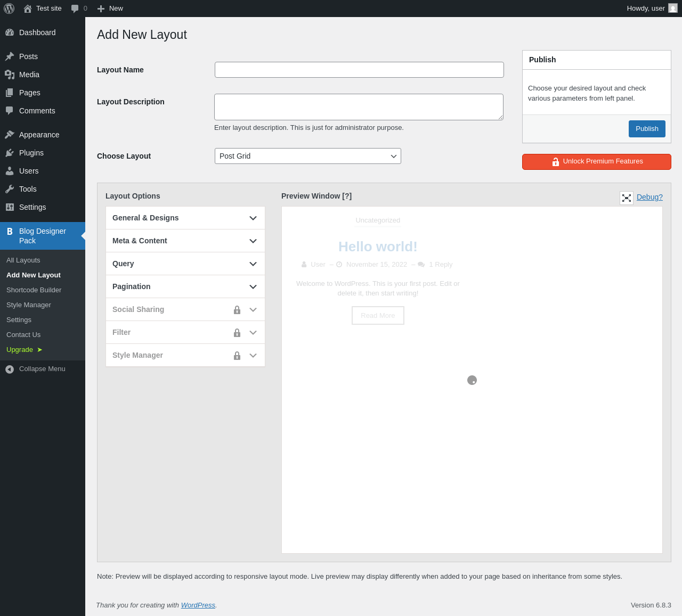
Task: Click the Blog Designer Pack sidebar icon
Action: click(10, 232)
